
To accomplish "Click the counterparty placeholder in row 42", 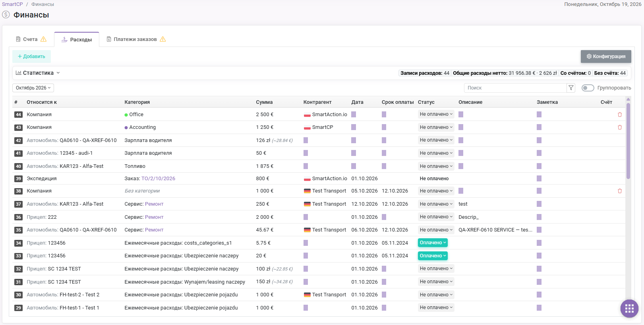I will (306, 140).
